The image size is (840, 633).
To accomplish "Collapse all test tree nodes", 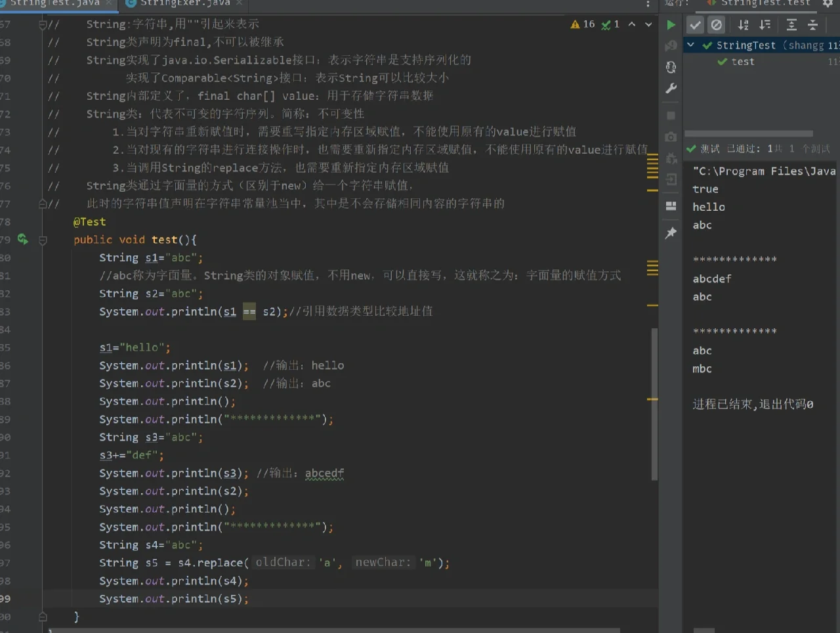I will tap(812, 25).
